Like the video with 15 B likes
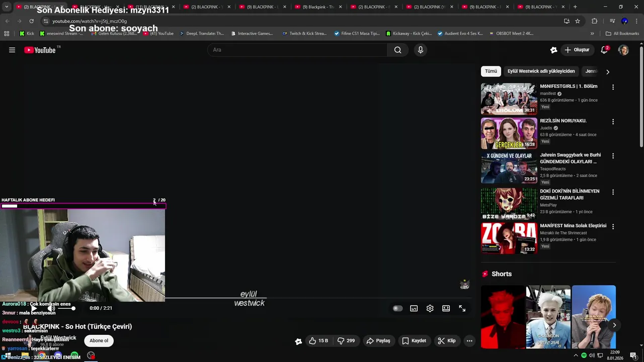644x362 pixels. coord(318,341)
